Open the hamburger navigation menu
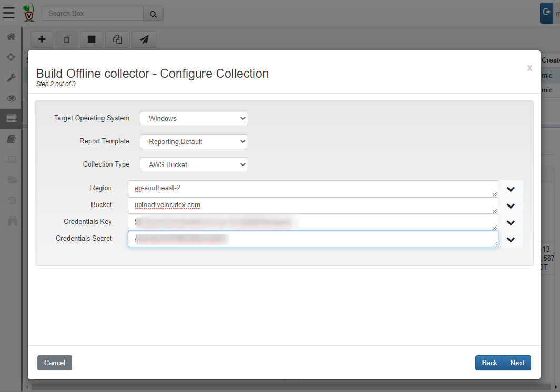This screenshot has height=392, width=560. pyautogui.click(x=9, y=13)
